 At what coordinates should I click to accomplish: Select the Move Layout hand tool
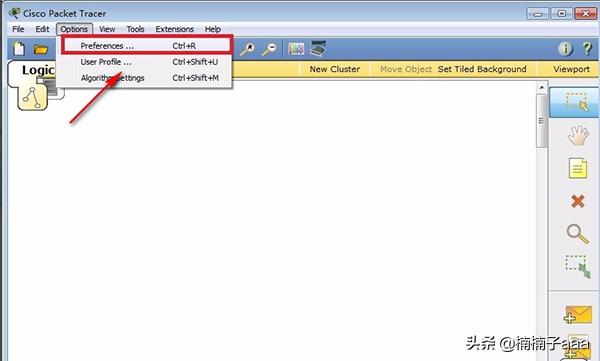(578, 135)
